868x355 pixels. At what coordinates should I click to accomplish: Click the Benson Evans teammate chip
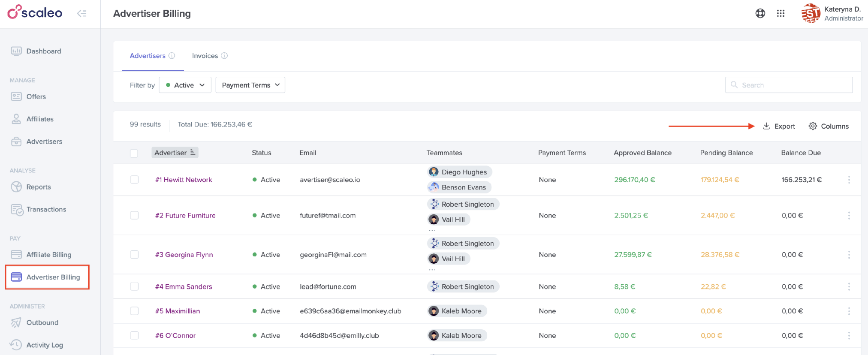tap(459, 187)
